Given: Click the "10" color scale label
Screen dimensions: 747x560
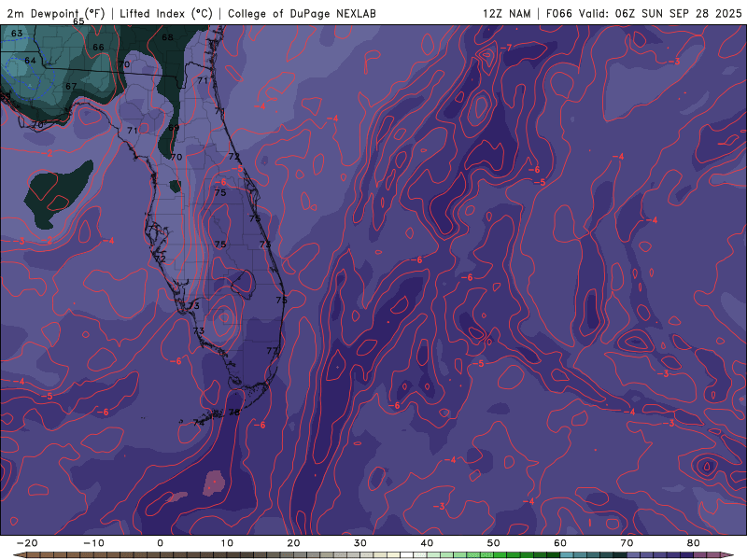Looking at the screenshot, I should pos(227,543).
